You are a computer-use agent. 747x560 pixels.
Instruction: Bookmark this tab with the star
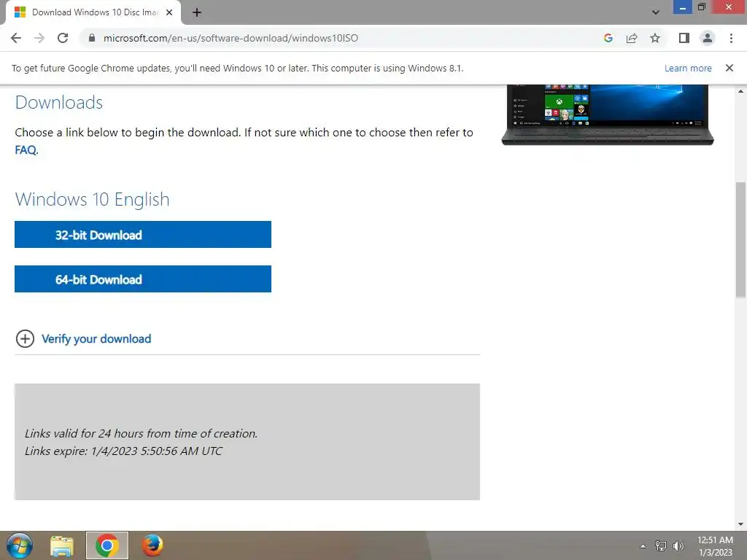click(x=655, y=38)
